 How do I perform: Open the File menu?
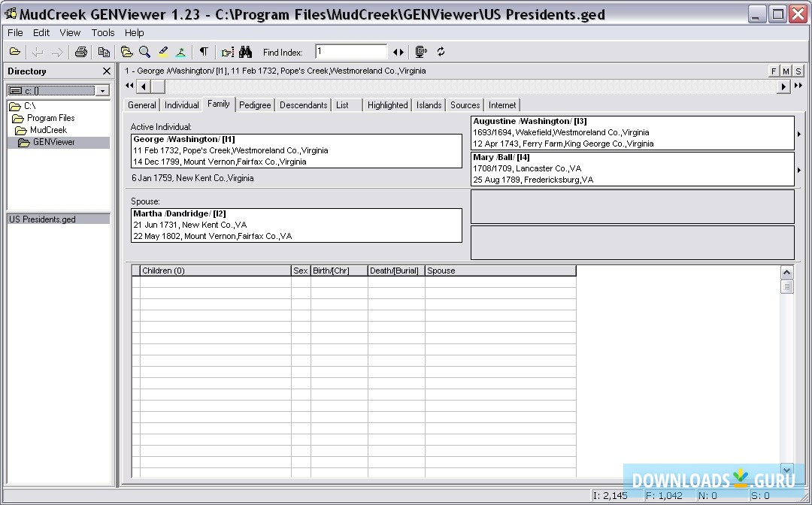coord(15,32)
